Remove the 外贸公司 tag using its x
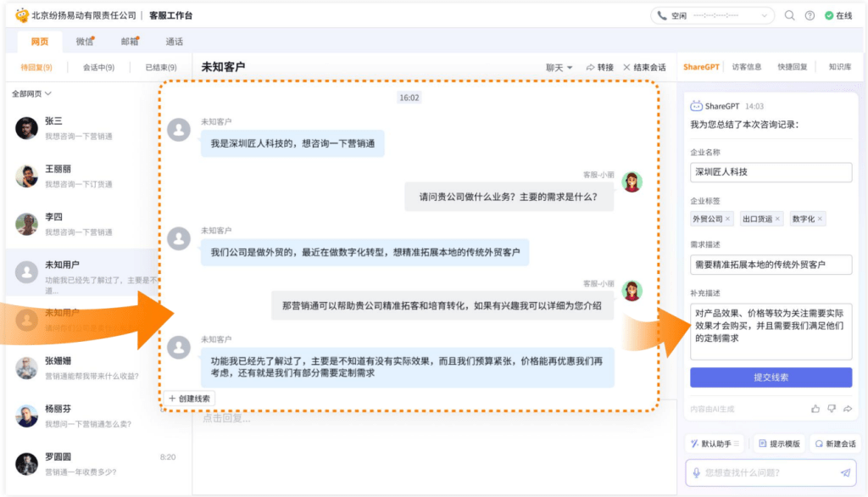 728,219
